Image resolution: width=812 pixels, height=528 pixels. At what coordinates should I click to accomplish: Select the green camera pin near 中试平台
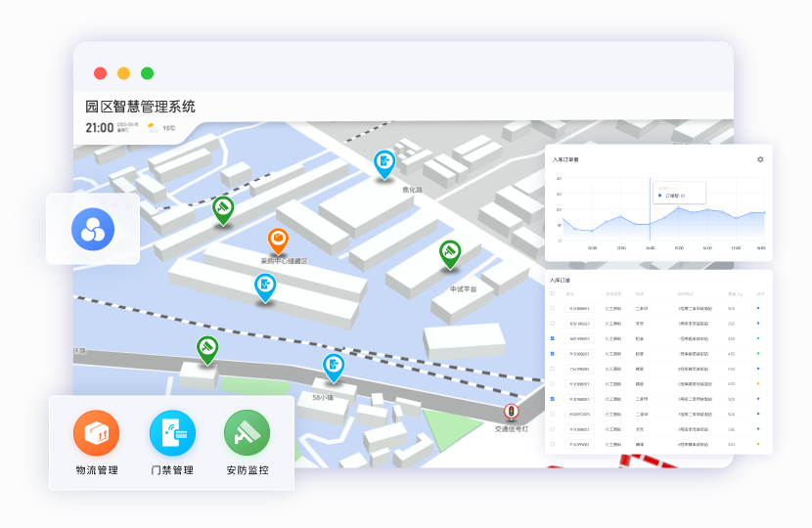pyautogui.click(x=450, y=252)
